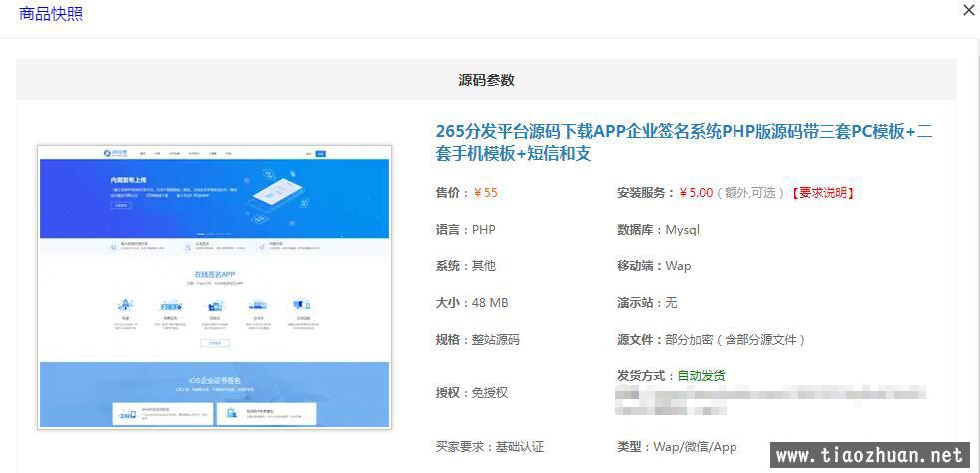Open the 265分发平台源码 product title link
Screen dimensions: 980x473
(x=684, y=142)
